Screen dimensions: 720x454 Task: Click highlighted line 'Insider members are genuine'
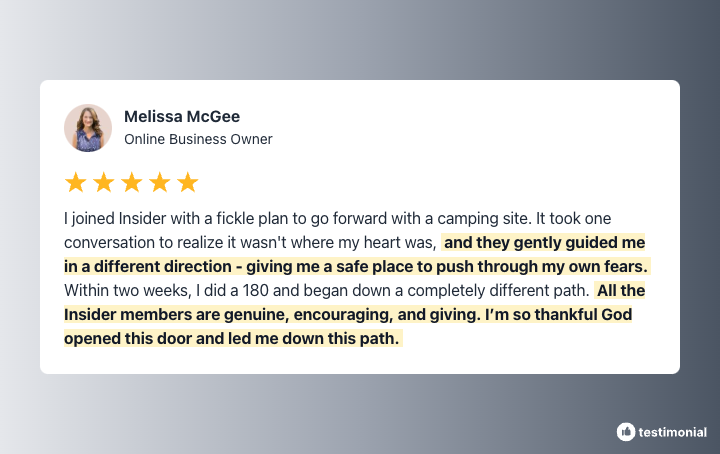(348, 314)
